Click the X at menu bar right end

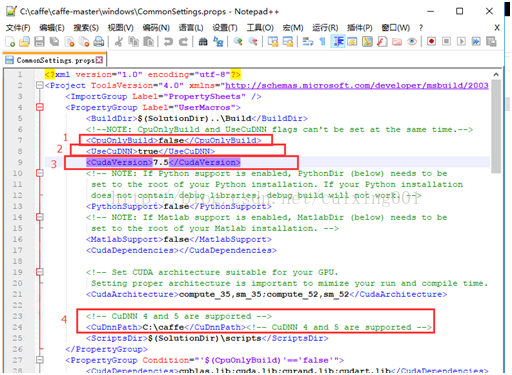(x=497, y=28)
